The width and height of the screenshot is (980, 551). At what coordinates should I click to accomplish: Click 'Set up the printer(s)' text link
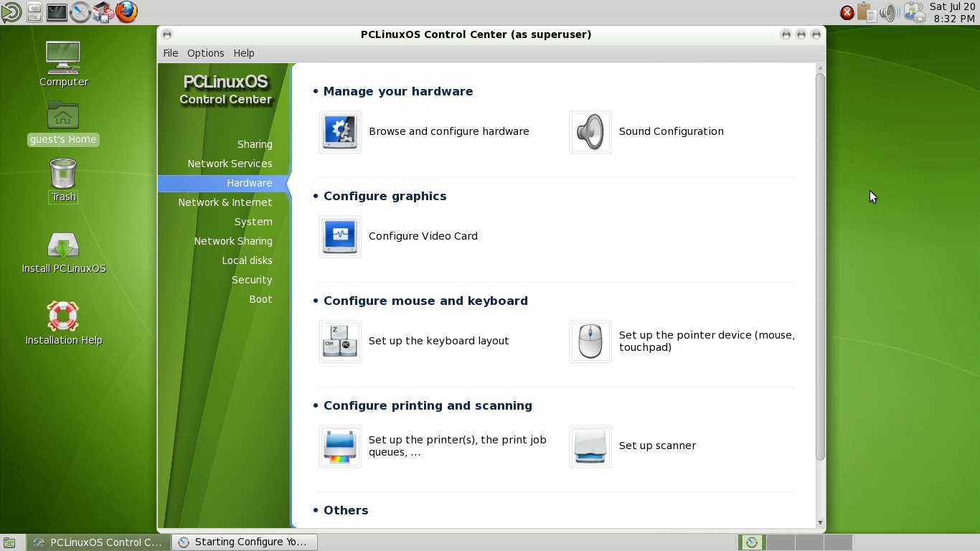click(458, 446)
